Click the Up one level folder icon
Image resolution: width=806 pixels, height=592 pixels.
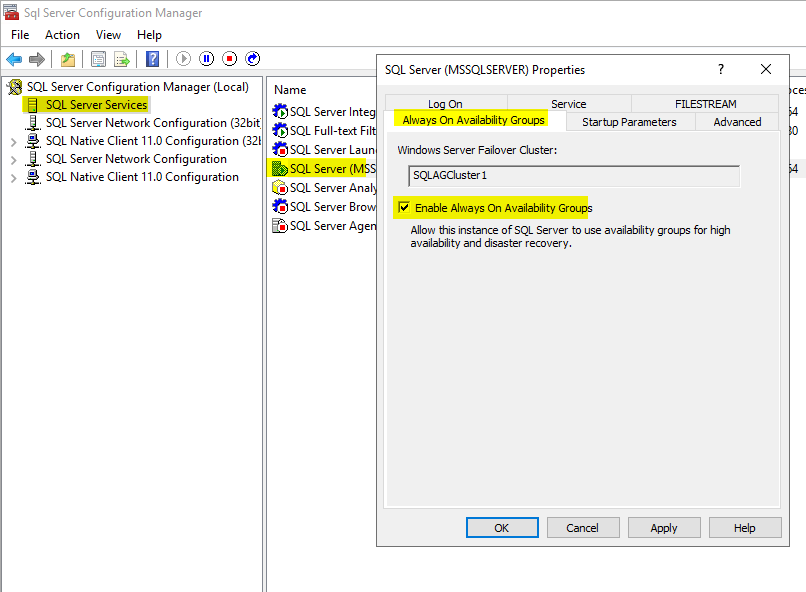point(68,59)
